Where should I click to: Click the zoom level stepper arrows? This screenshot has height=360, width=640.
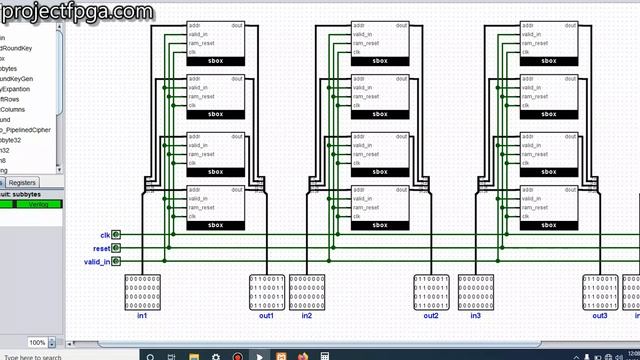52,342
